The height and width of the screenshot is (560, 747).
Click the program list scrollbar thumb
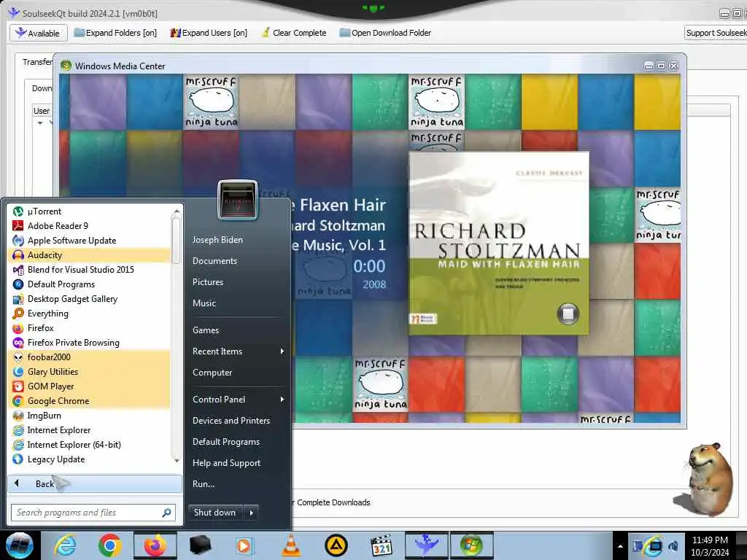tap(176, 239)
